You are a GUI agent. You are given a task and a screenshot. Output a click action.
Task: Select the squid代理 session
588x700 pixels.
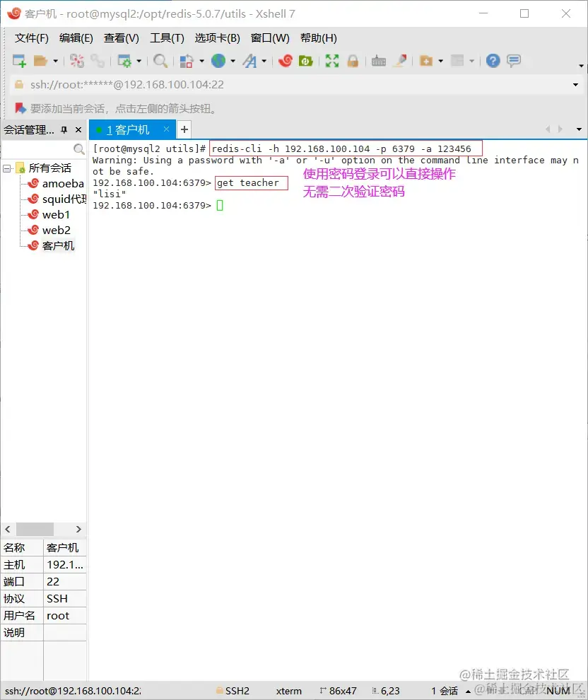click(64, 199)
